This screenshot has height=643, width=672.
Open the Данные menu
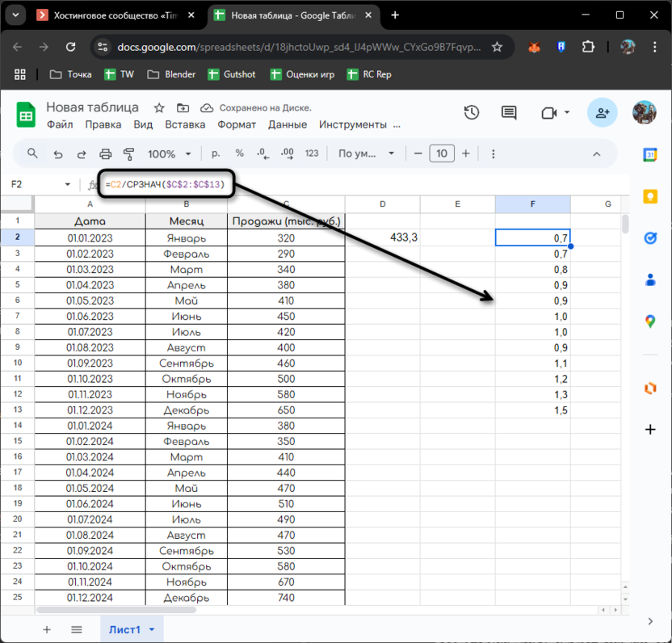pyautogui.click(x=287, y=124)
